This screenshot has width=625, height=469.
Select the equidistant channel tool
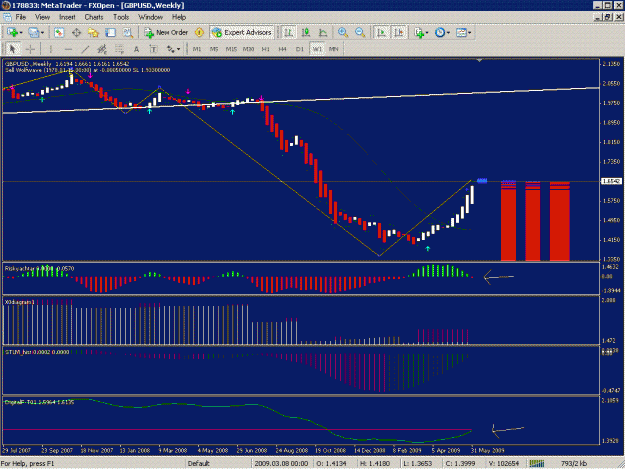[x=102, y=49]
